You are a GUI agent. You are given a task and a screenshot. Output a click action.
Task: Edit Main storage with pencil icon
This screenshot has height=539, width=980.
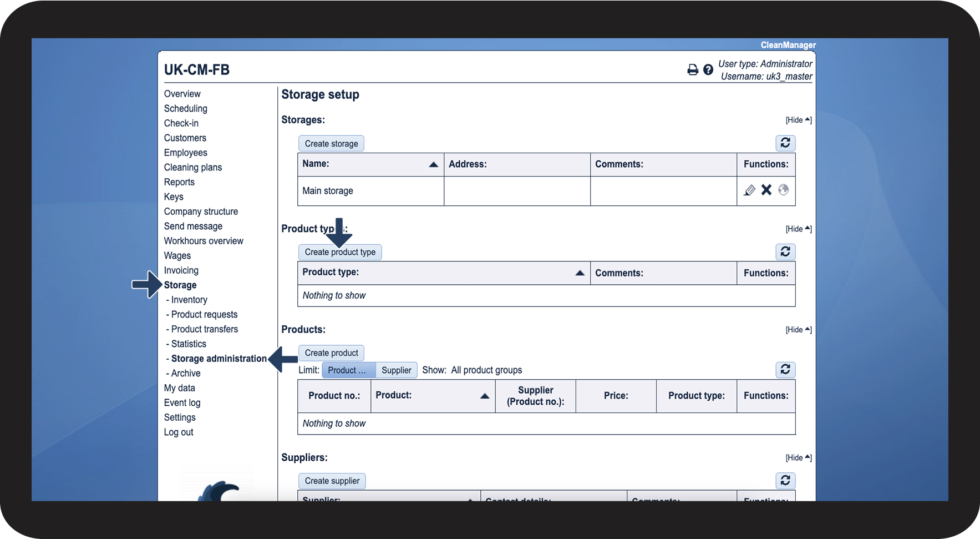click(749, 190)
